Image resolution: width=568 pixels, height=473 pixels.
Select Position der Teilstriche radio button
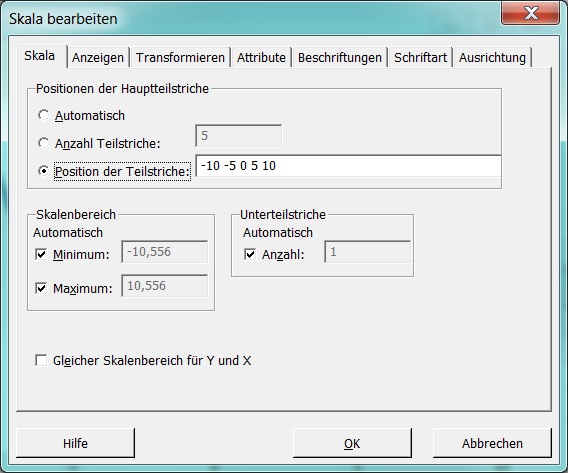43,171
